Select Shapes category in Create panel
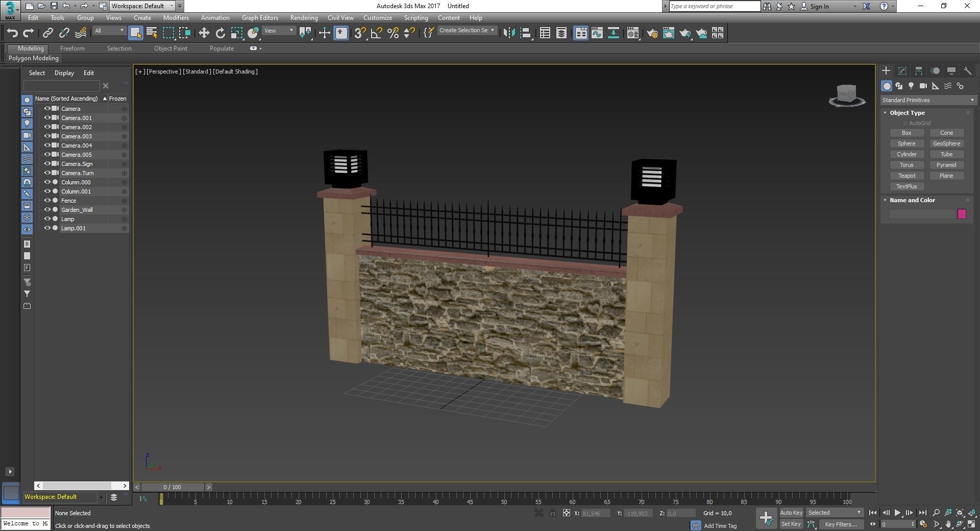 point(899,86)
